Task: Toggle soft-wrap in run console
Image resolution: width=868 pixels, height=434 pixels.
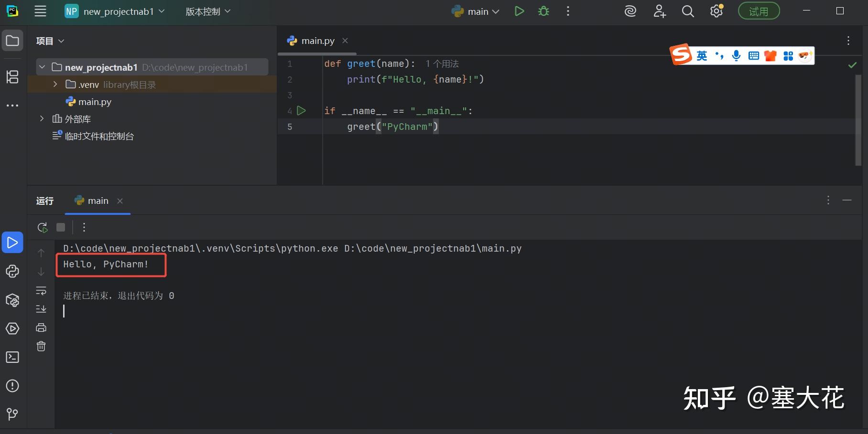Action: coord(41,290)
